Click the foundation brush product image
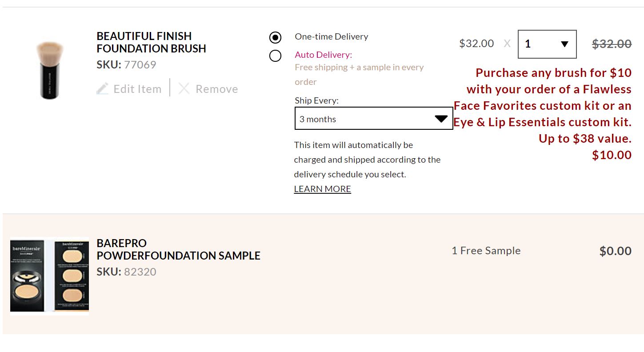644x352 pixels. [50, 70]
